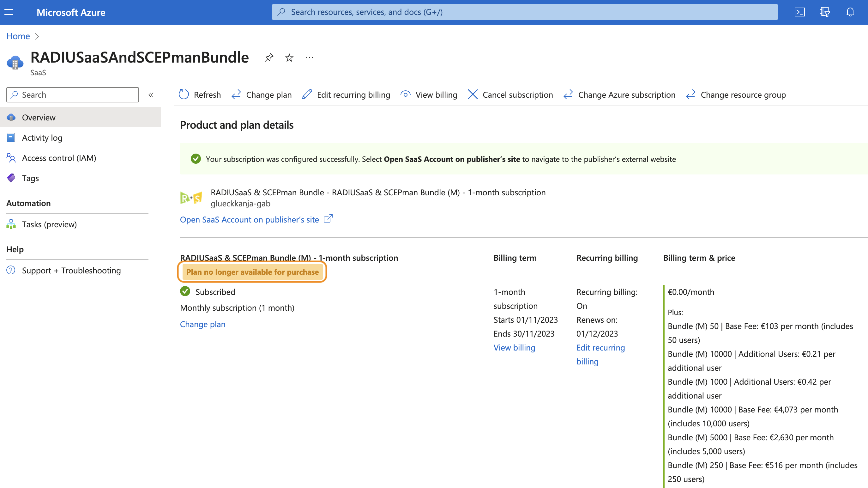The image size is (868, 488).
Task: Click Change plan link below Subscribed
Action: click(x=202, y=324)
